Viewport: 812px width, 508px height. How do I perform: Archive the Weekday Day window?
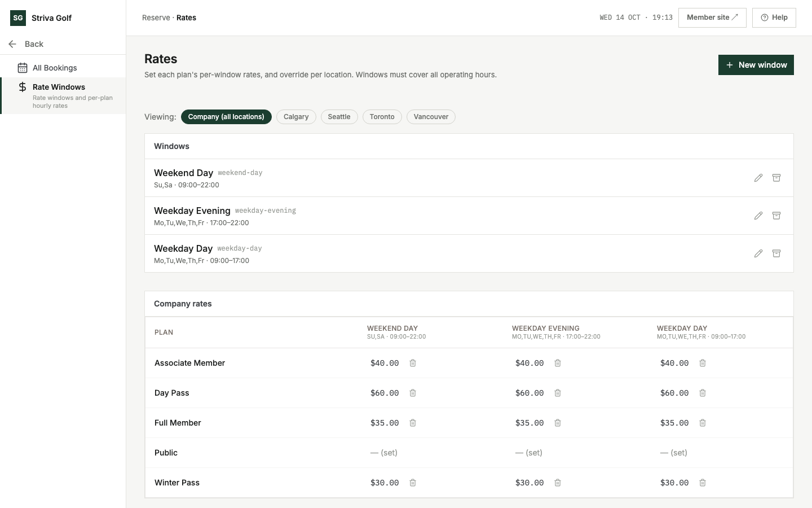click(776, 253)
